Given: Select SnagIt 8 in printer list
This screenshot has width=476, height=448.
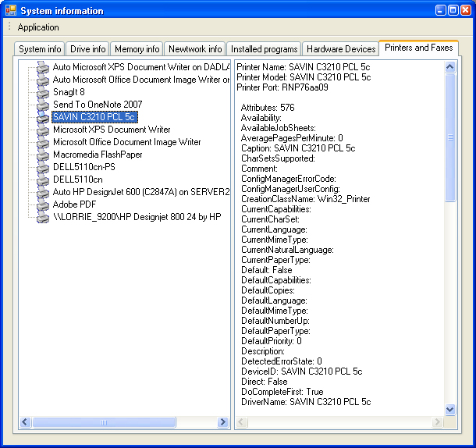Looking at the screenshot, I should pos(69,92).
